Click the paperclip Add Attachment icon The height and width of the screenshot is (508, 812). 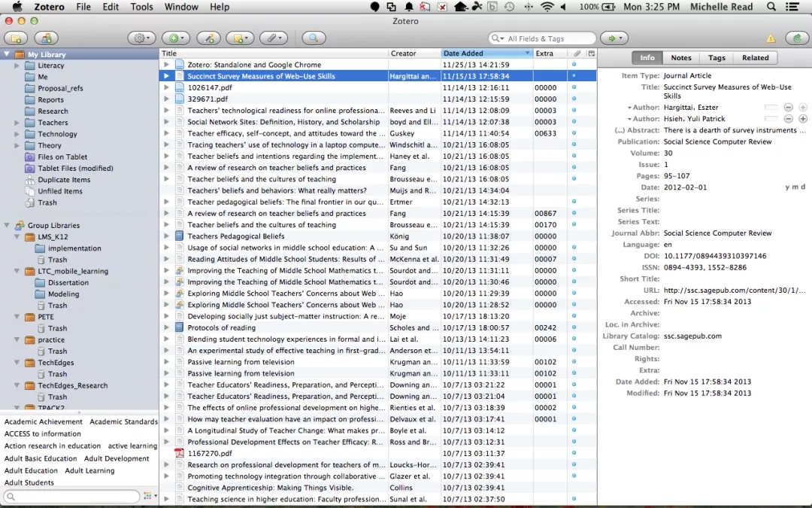tap(274, 38)
